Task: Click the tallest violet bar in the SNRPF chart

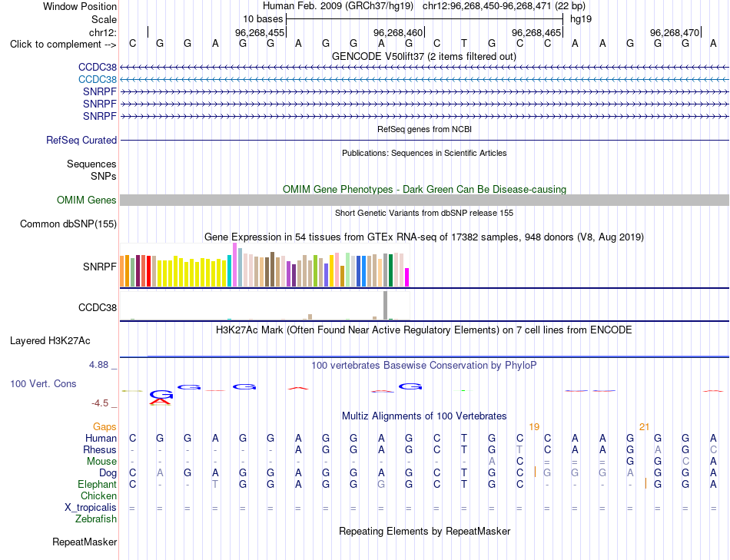Action: pyautogui.click(x=234, y=265)
